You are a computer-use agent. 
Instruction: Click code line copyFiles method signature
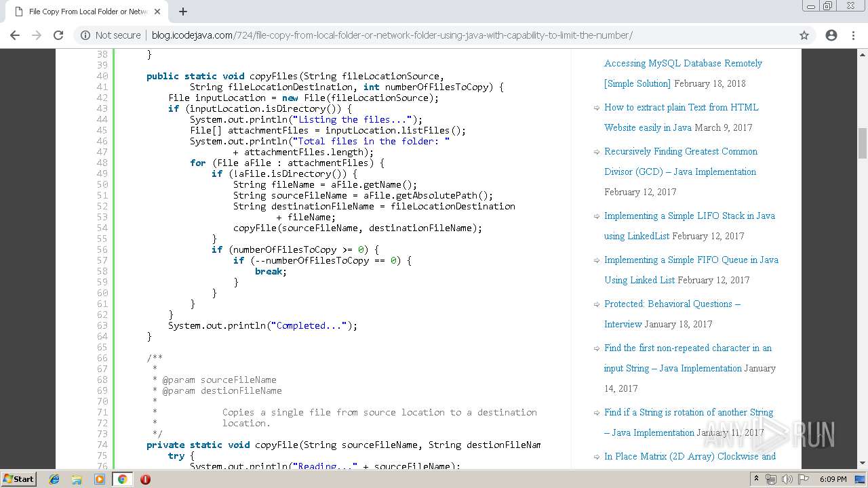(296, 76)
